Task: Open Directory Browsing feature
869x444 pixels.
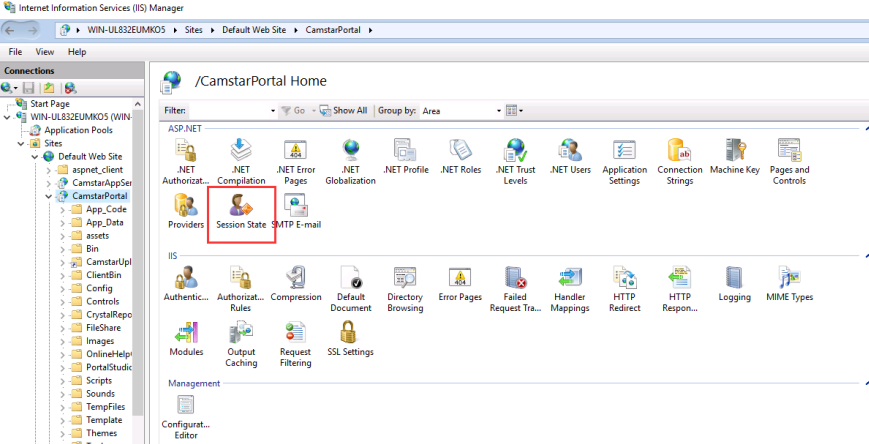Action: 405,288
